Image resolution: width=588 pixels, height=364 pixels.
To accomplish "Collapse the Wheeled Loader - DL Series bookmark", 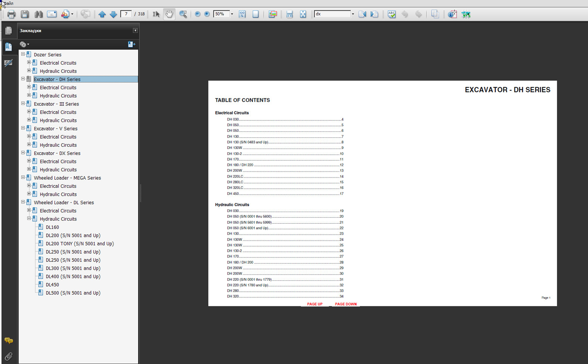I will coord(23,202).
